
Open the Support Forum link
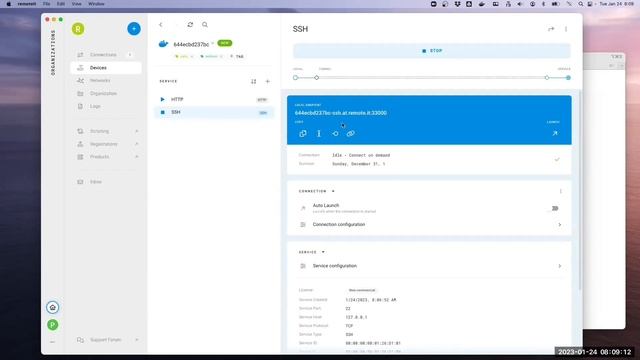pos(106,340)
